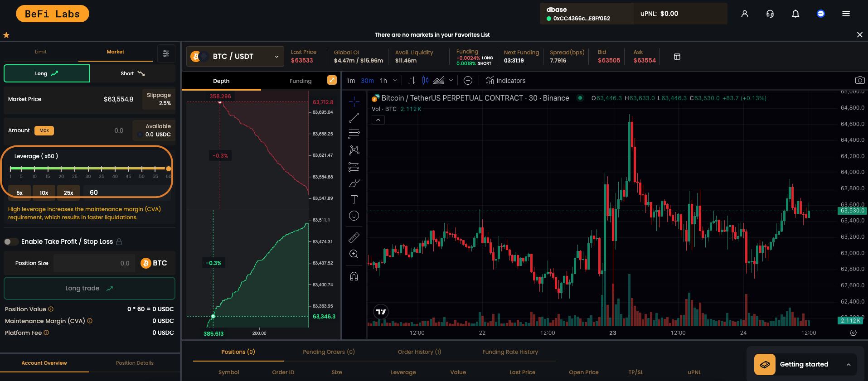868x381 pixels.
Task: Collapse the Getting started panel
Action: pyautogui.click(x=848, y=365)
